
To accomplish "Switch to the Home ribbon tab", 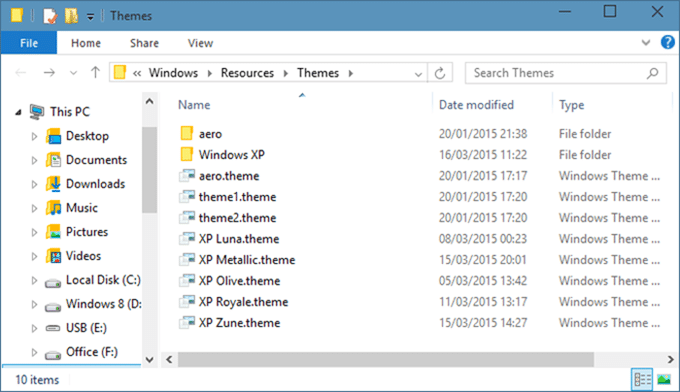I will point(86,43).
